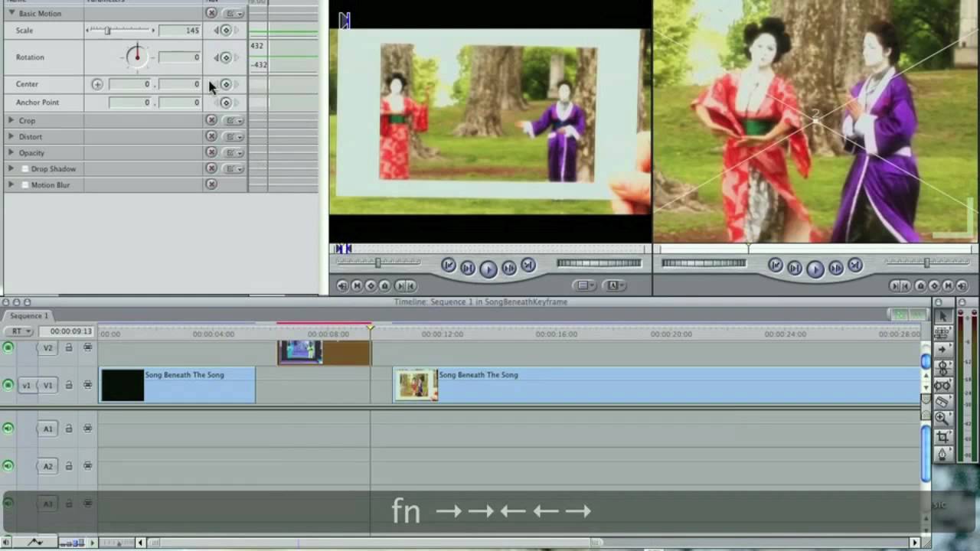Play in to out in Canvas
Image resolution: width=980 pixels, height=551 pixels.
[795, 268]
